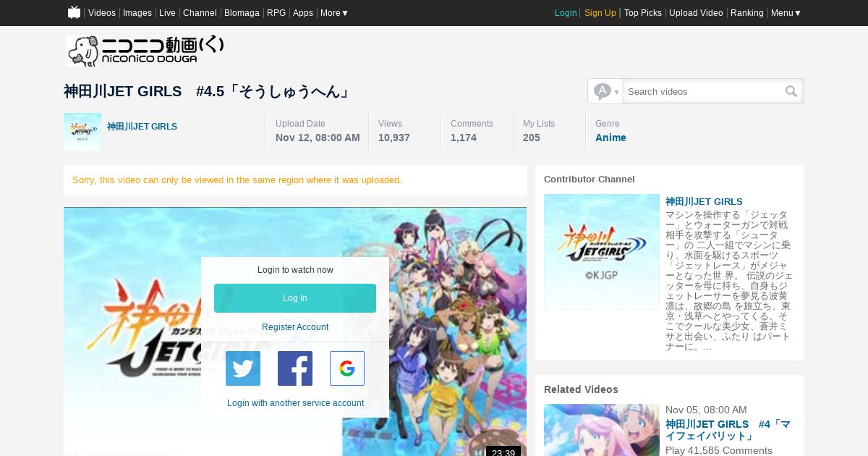Expand the Menu dropdown at top right
The height and width of the screenshot is (456, 868).
pyautogui.click(x=786, y=13)
